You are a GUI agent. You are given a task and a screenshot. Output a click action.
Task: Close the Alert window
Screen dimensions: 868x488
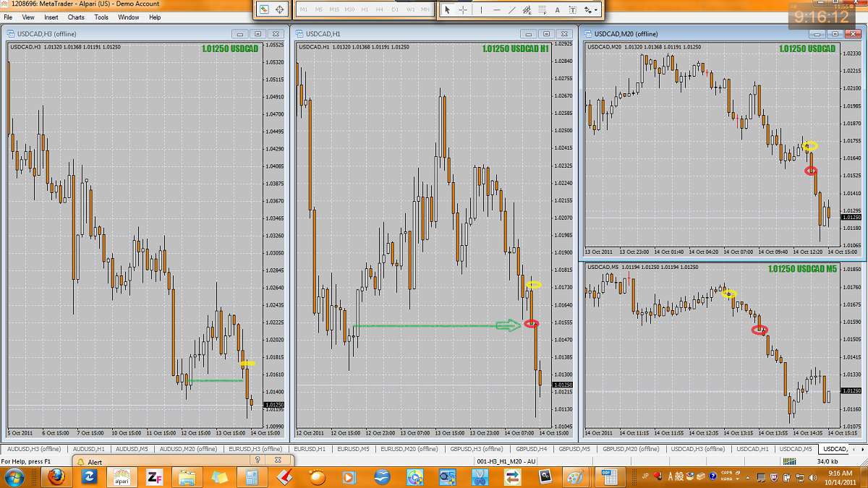[x=278, y=460]
